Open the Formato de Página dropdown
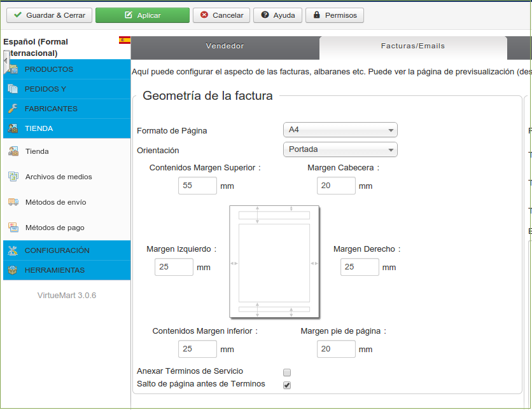The width and height of the screenshot is (532, 410). (340, 130)
